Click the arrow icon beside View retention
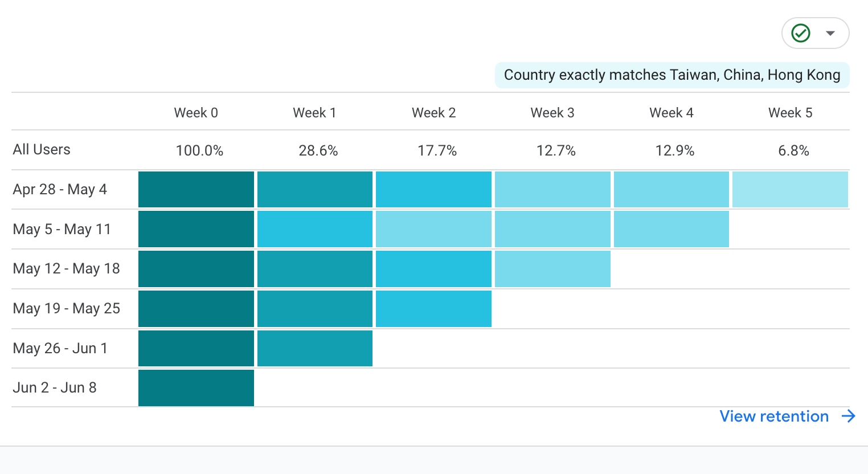Image resolution: width=868 pixels, height=474 pixels. (849, 416)
